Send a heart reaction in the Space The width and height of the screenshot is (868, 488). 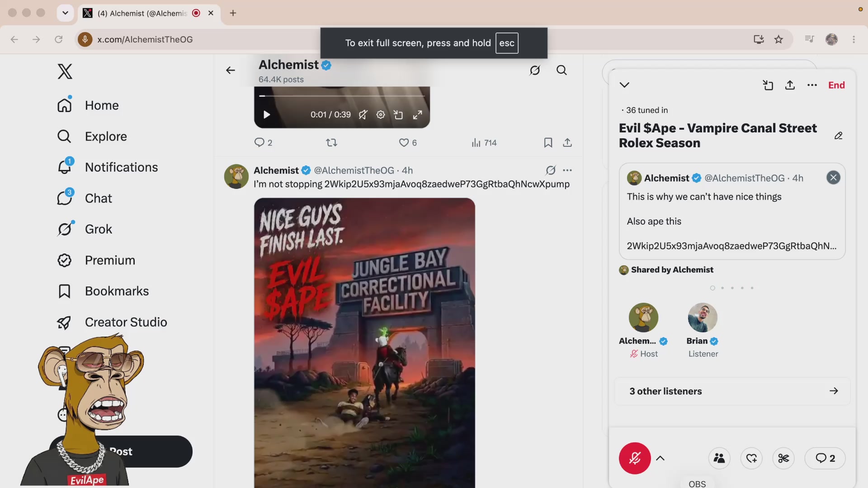point(751,458)
